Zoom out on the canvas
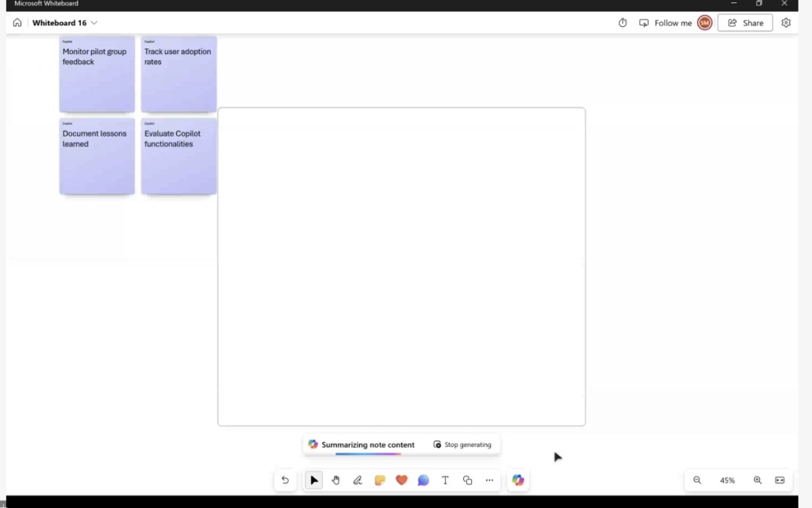Image resolution: width=812 pixels, height=508 pixels. coord(697,480)
